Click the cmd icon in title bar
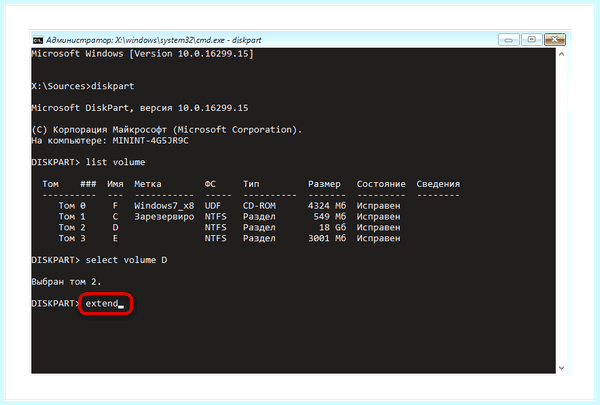 38,40
